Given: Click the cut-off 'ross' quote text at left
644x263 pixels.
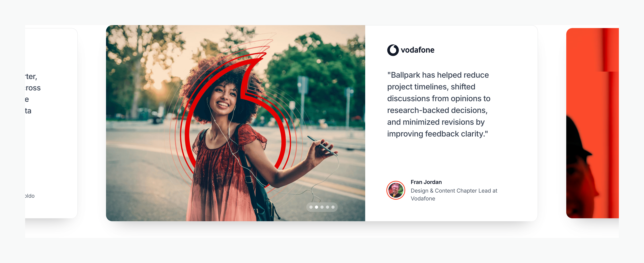Looking at the screenshot, I should point(33,88).
